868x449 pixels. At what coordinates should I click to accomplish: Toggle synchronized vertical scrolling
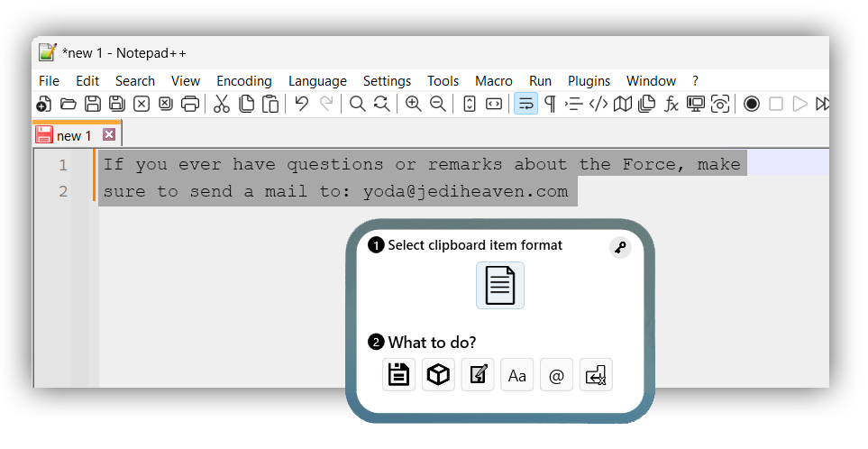[x=470, y=104]
